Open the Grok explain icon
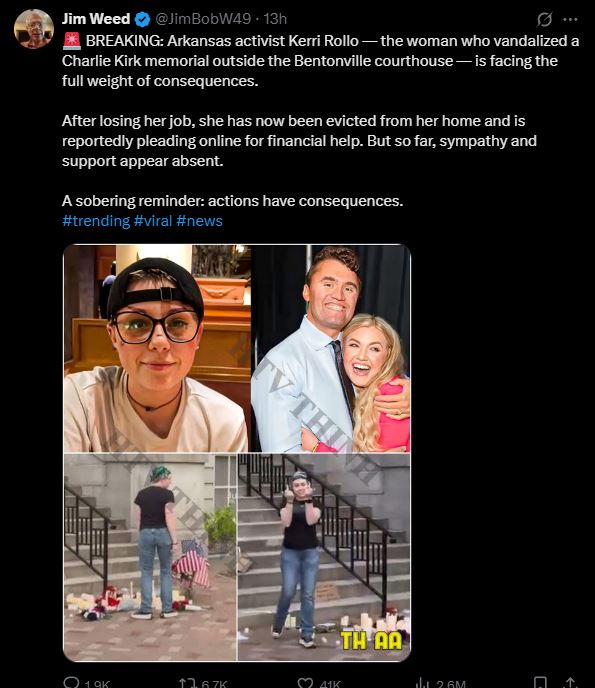The height and width of the screenshot is (688, 595). (x=544, y=19)
